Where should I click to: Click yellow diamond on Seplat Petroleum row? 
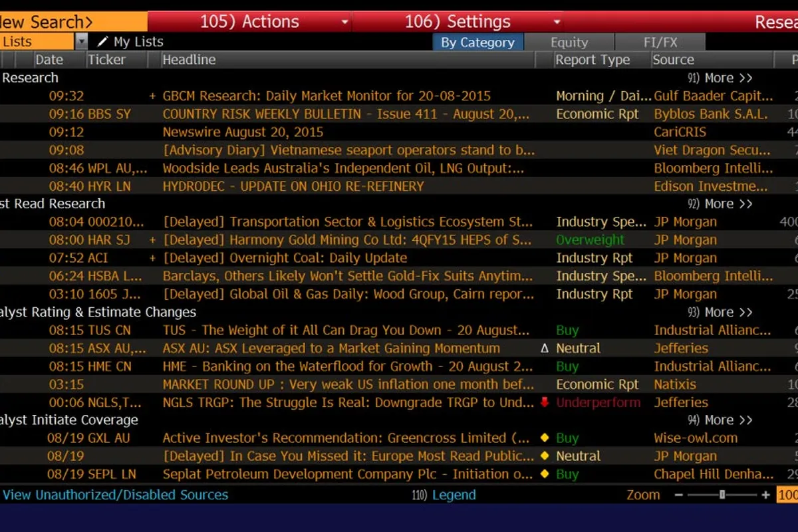(545, 474)
